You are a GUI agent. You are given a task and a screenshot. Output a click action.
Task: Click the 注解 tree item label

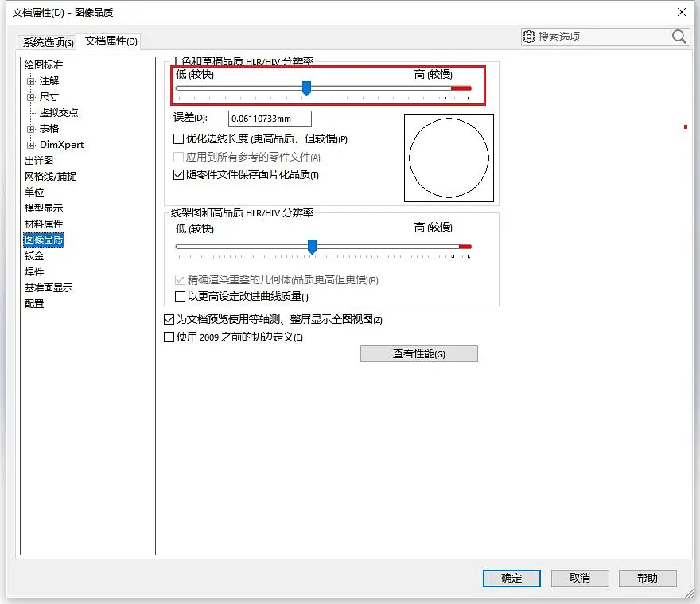click(49, 81)
